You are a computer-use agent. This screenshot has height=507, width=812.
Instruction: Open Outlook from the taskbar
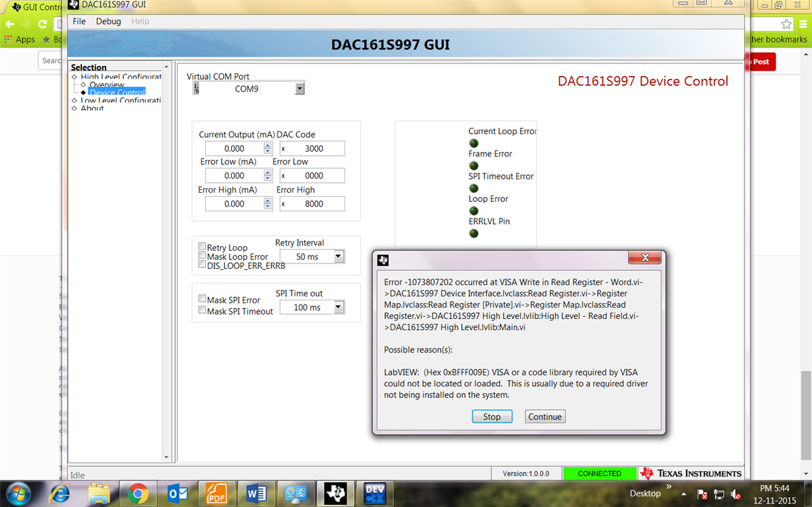[x=177, y=493]
